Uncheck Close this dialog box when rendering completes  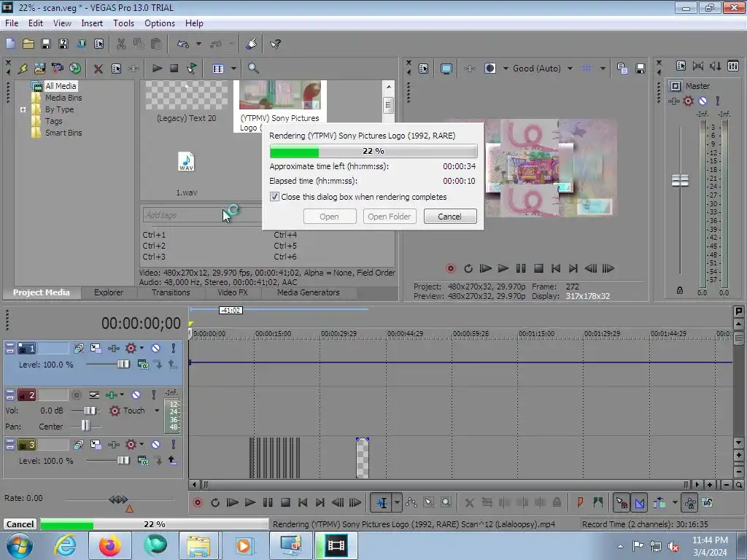coord(274,197)
